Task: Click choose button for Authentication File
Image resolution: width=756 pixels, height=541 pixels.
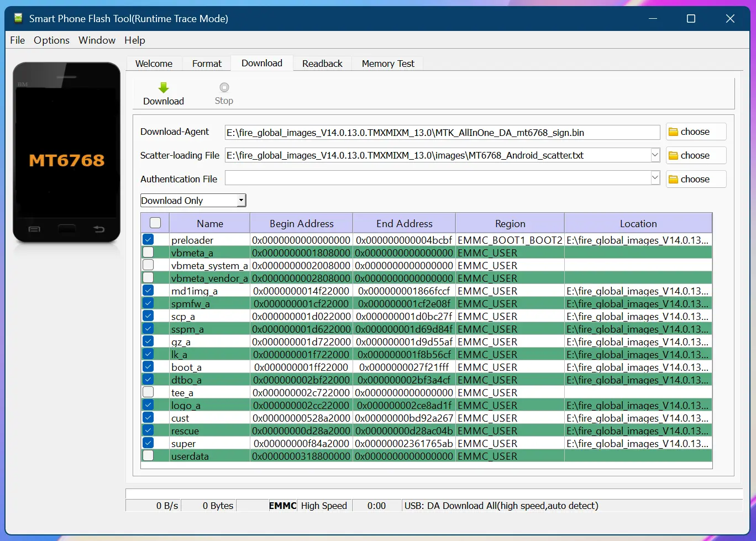Action: (x=696, y=179)
